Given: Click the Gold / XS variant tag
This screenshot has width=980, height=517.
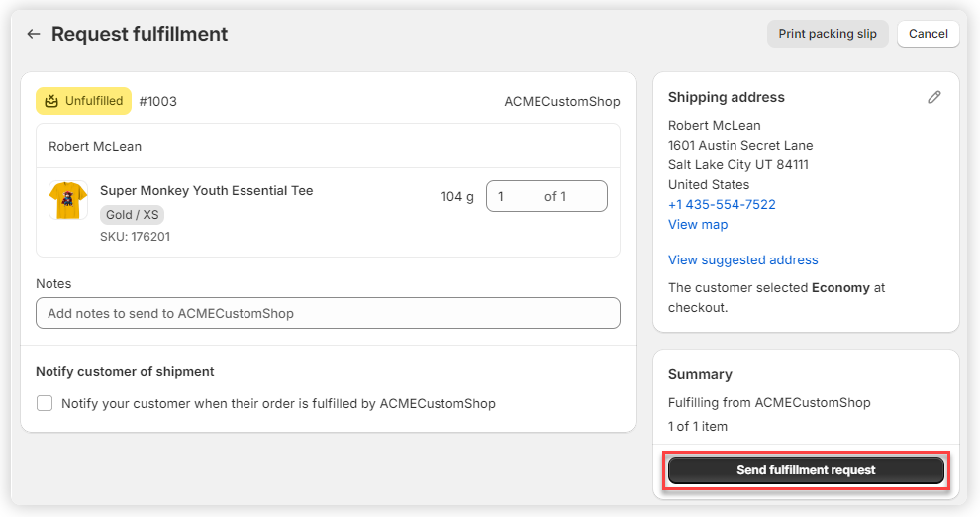Looking at the screenshot, I should click(x=133, y=215).
